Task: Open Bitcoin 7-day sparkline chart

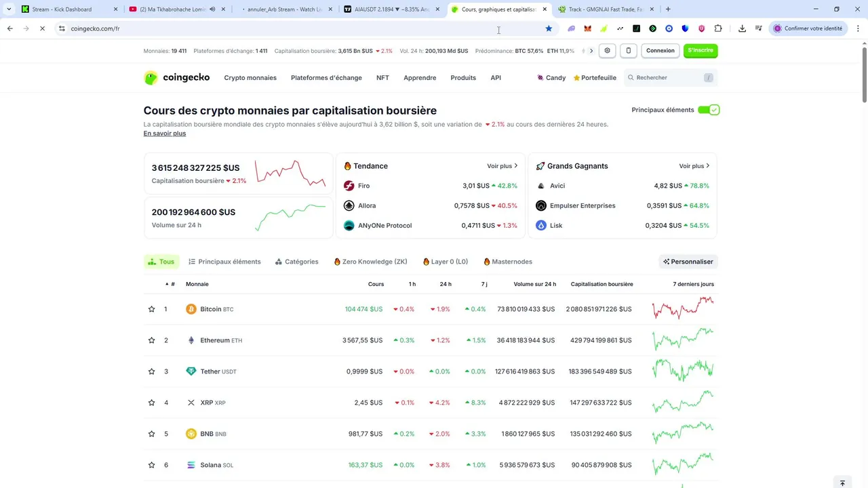Action: 683,308
